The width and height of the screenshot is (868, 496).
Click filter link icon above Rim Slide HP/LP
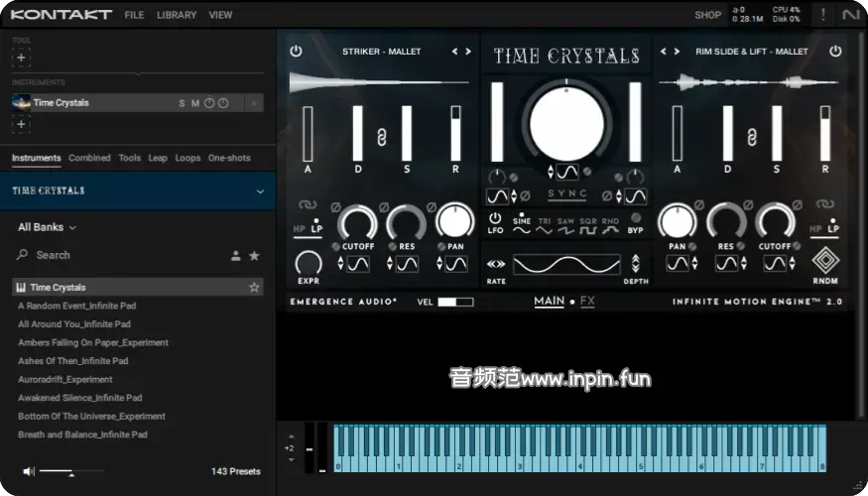coord(824,204)
